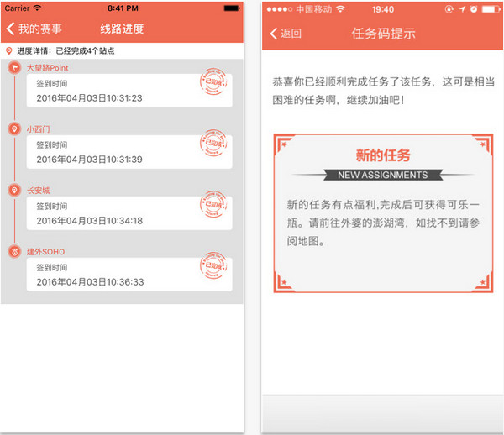Click the battery icon in right phone status bar

pos(491,9)
